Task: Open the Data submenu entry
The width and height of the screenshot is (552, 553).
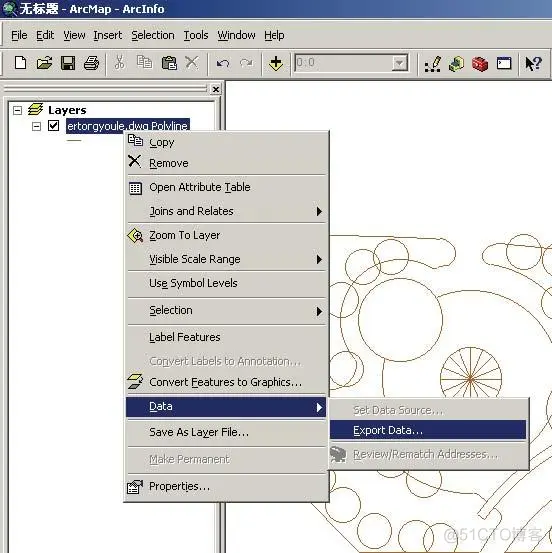Action: pos(226,407)
